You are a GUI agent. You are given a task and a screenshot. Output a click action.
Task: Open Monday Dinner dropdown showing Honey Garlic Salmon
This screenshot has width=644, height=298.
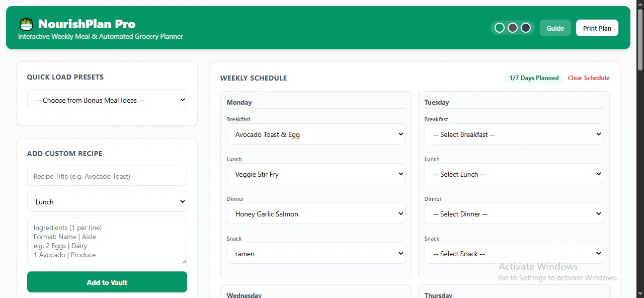click(x=316, y=214)
